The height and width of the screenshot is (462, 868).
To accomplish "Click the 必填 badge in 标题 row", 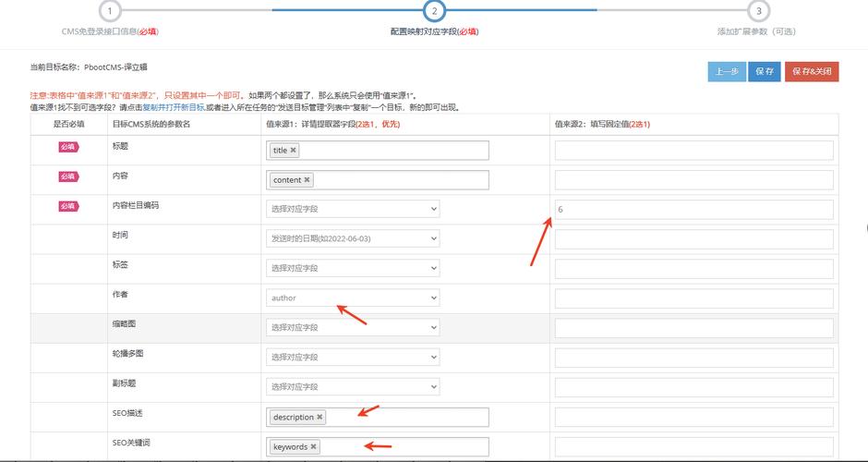I will [x=68, y=147].
